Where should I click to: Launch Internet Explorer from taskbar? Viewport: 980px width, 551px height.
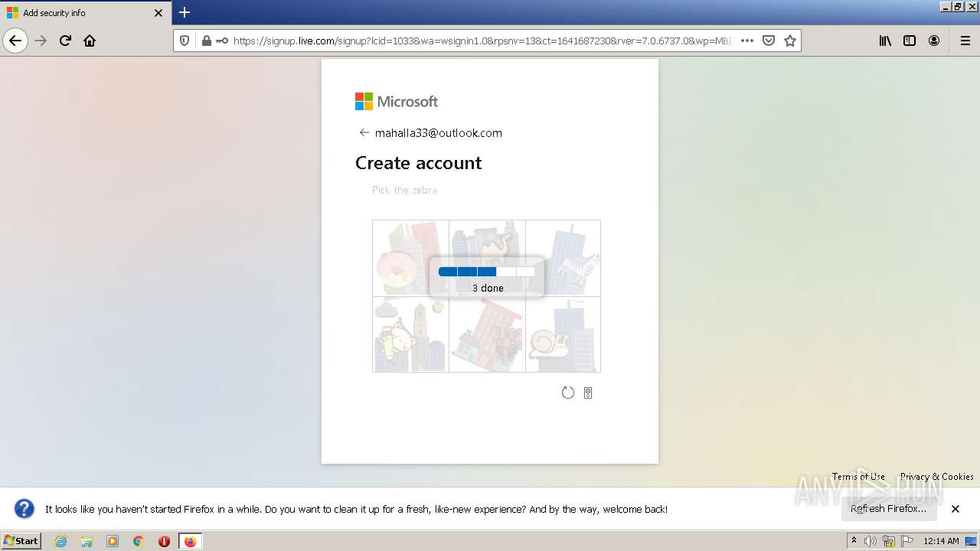(x=61, y=541)
